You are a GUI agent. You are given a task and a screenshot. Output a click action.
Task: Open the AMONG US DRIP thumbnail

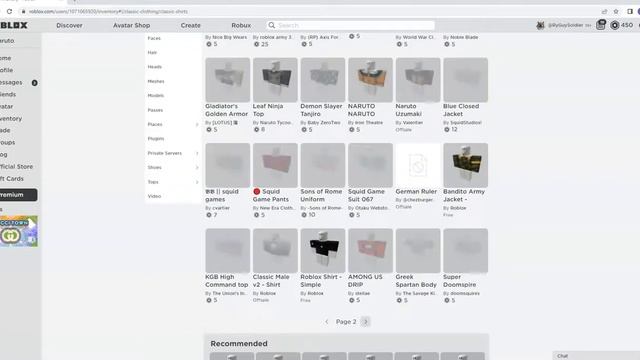point(370,251)
